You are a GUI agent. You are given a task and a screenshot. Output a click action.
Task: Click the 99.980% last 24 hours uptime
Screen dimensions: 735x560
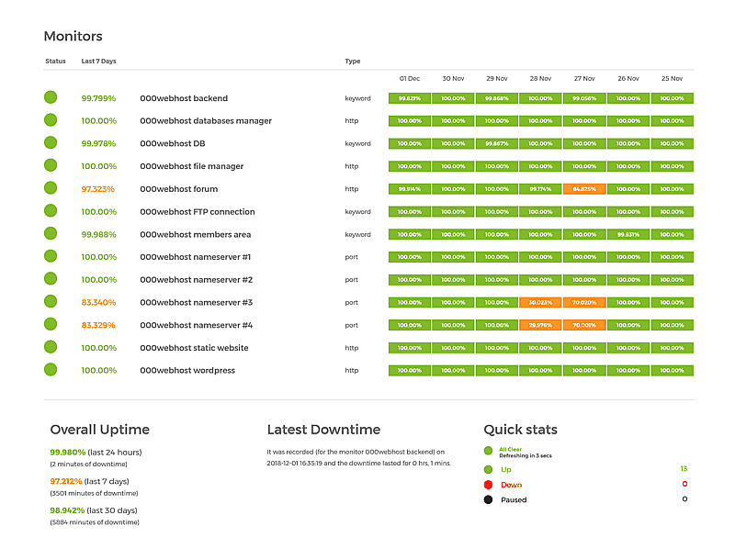coord(67,453)
